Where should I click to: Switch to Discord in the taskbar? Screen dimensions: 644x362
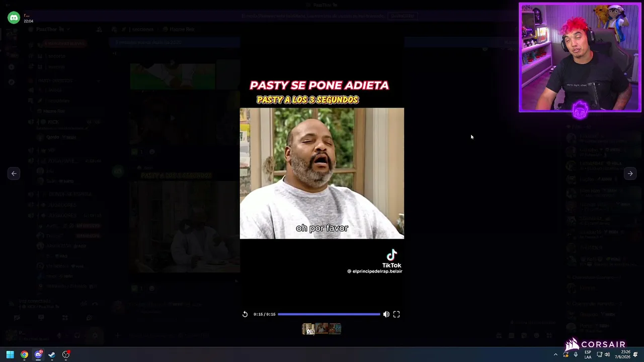(38, 355)
